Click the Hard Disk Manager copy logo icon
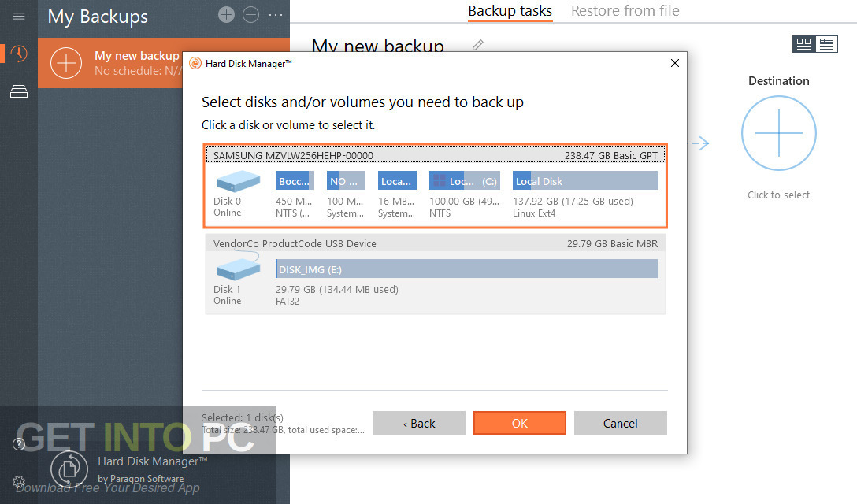 tap(69, 469)
